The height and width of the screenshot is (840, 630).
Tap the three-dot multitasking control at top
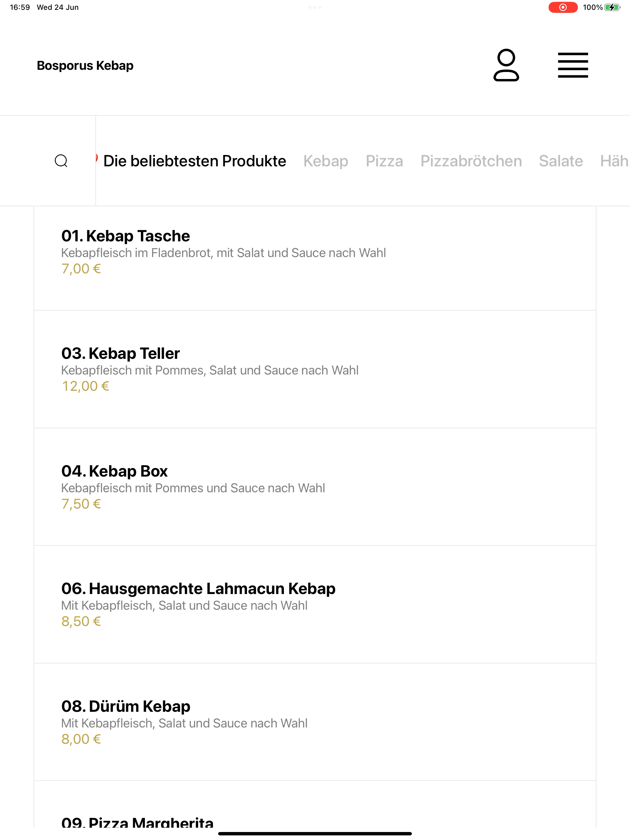[315, 7]
